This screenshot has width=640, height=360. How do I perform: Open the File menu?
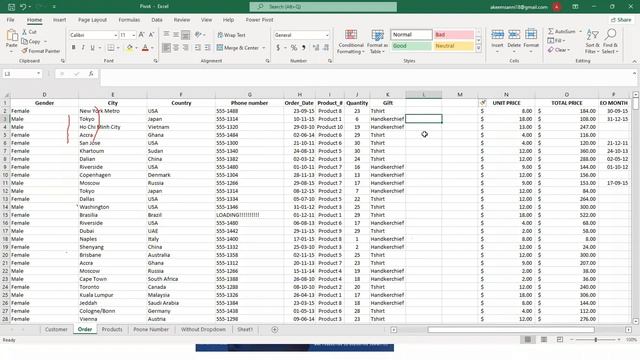point(10,20)
